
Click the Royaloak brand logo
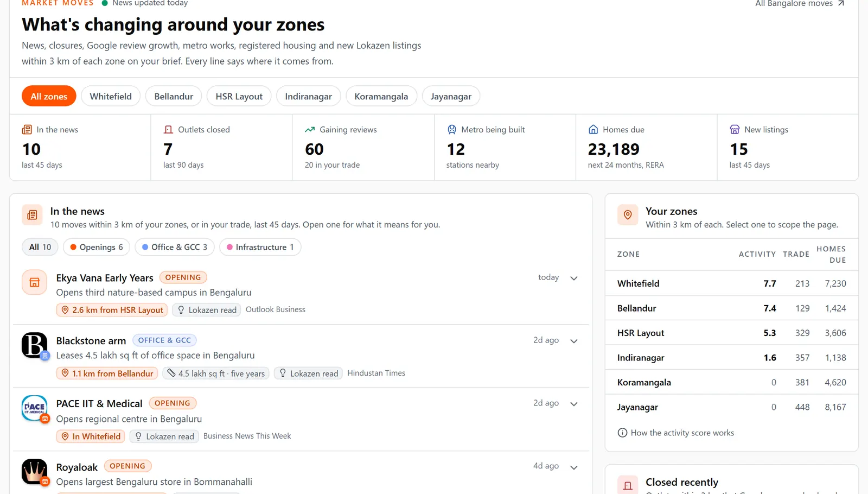pos(34,471)
